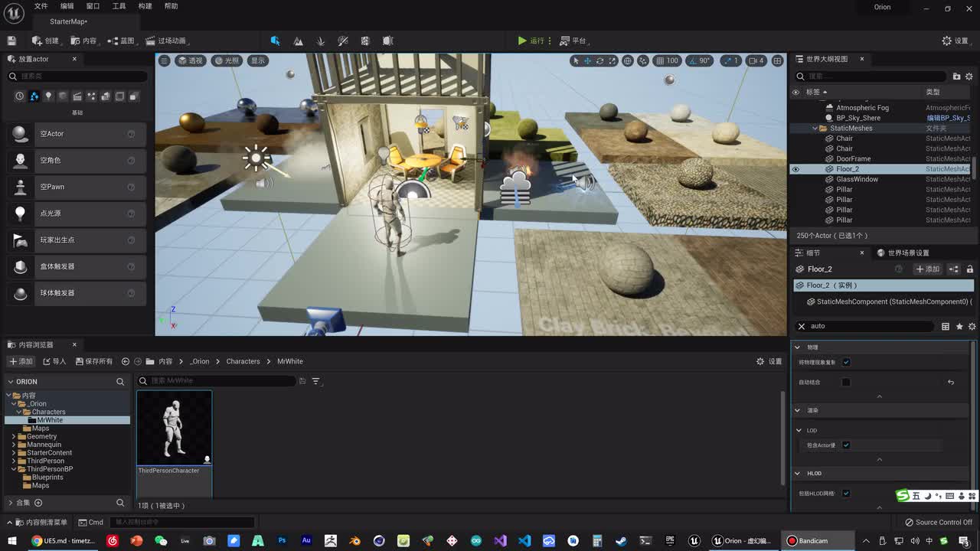This screenshot has height=551, width=980.
Task: Open the 文件 (File) menu
Action: pos(41,6)
